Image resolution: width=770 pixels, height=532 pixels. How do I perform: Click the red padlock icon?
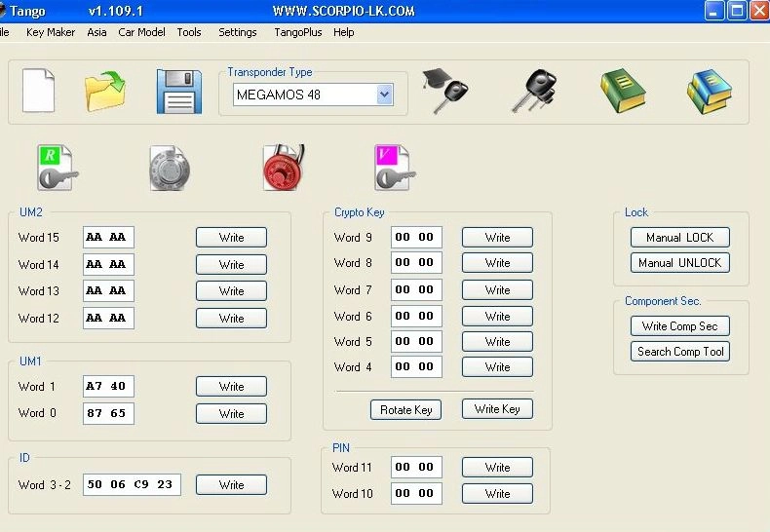[x=284, y=168]
